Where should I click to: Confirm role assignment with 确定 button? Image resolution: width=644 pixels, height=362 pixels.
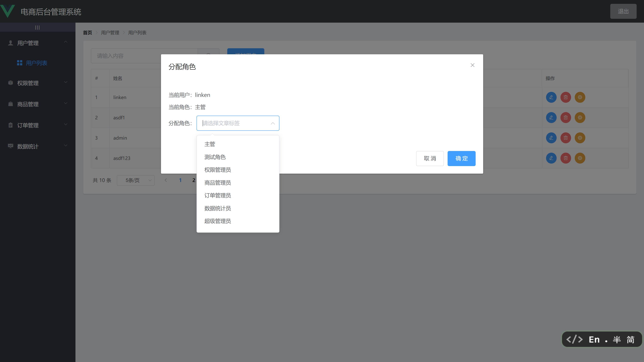[x=461, y=158]
